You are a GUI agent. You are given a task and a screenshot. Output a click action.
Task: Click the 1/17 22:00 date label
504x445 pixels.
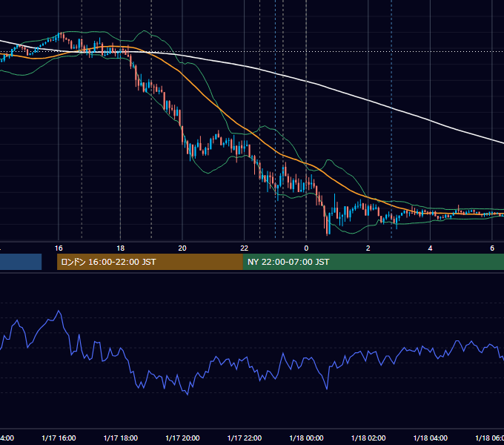tap(245, 438)
